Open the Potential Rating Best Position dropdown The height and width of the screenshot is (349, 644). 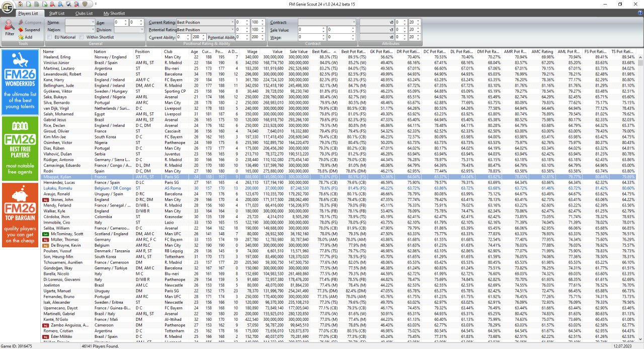pyautogui.click(x=205, y=30)
